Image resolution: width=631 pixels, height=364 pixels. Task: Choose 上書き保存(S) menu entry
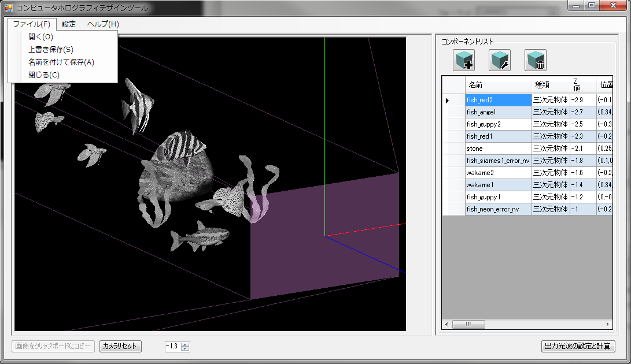(x=50, y=50)
